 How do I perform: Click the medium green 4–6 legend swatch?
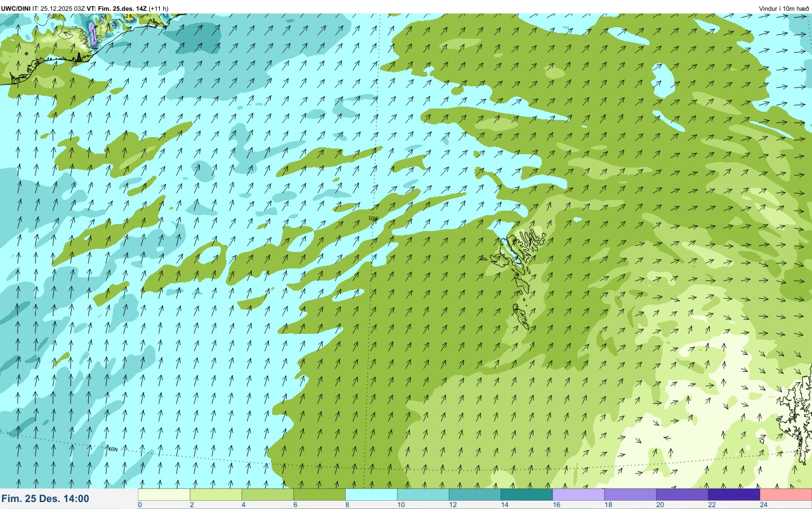pos(268,494)
